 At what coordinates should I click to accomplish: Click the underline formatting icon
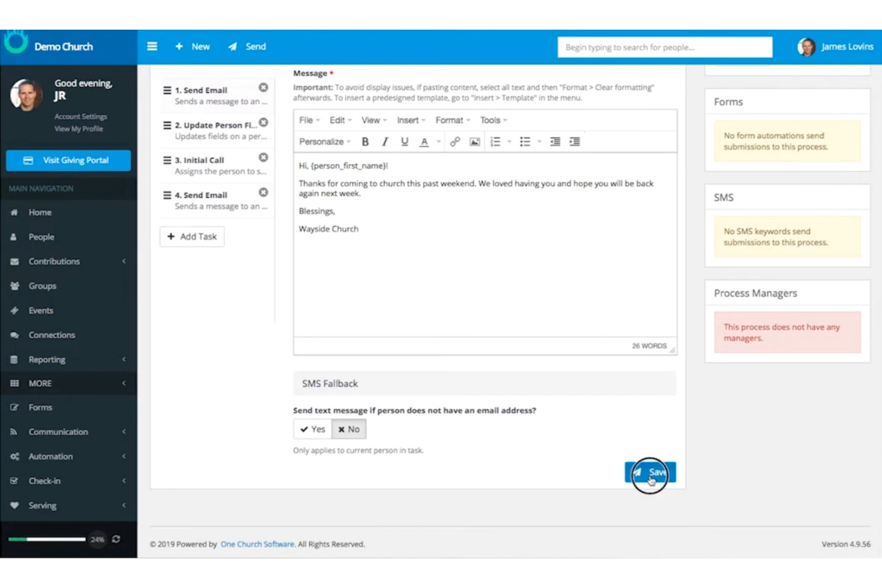[x=405, y=142]
